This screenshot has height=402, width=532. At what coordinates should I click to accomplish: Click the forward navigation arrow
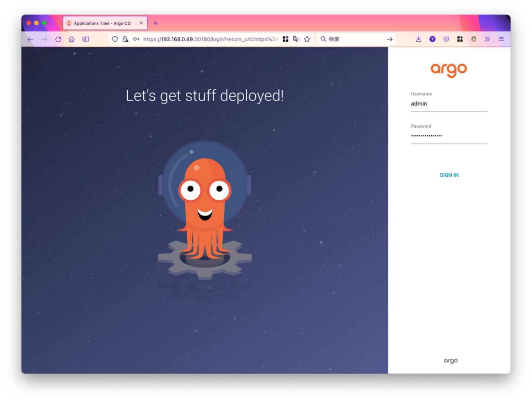point(44,39)
